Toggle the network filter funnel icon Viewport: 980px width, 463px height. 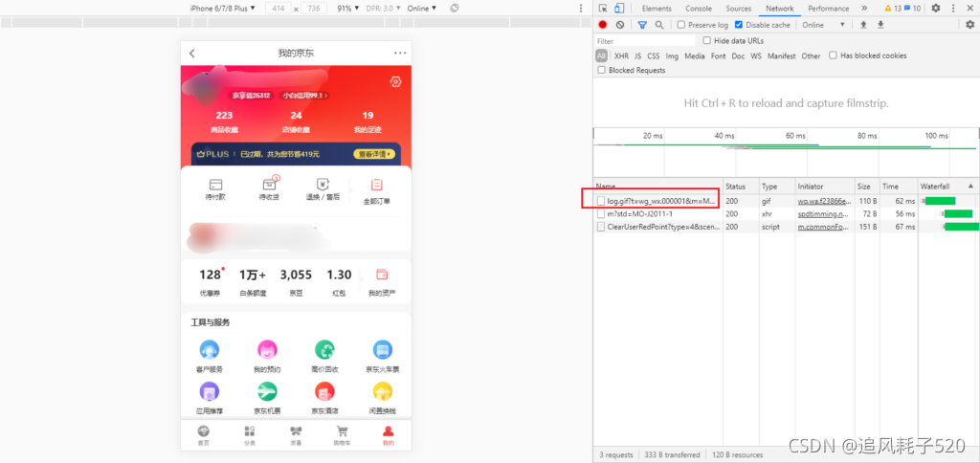click(x=642, y=25)
